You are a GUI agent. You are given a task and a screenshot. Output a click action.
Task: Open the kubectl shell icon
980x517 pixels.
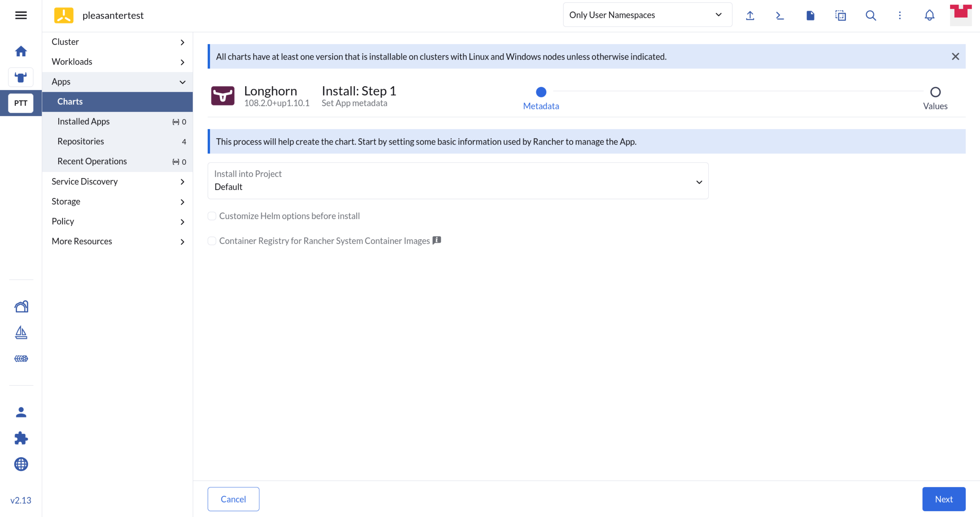click(x=780, y=15)
